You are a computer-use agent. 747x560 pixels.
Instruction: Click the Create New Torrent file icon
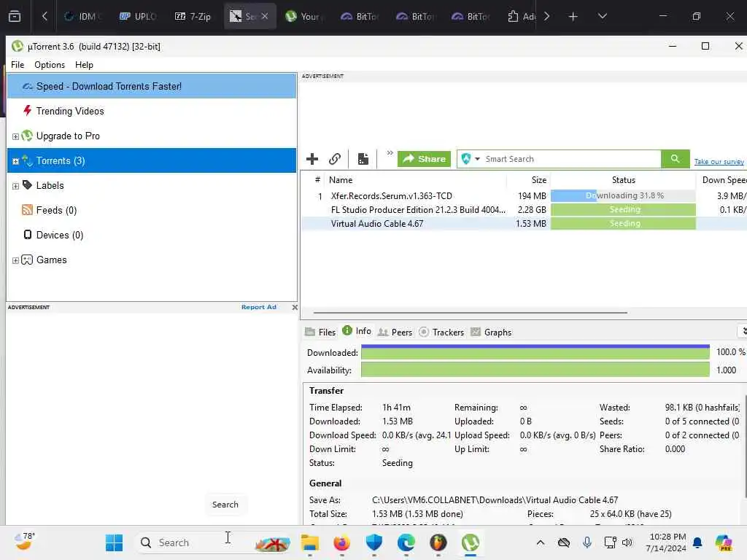[x=363, y=159]
